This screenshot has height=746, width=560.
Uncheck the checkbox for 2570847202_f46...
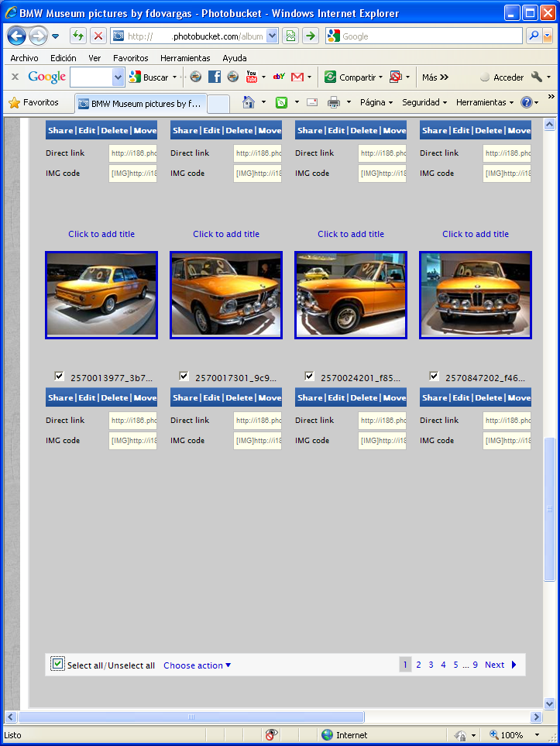(434, 376)
